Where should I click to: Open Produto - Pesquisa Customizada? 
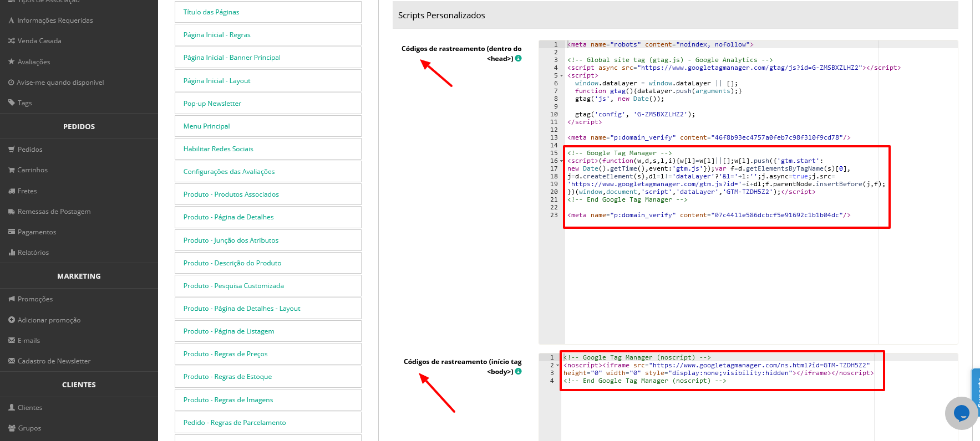(x=268, y=285)
